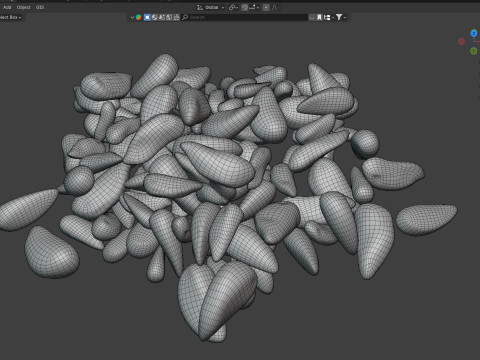Select the sphere mesh at left of pile
Viewport: 480px width, 360px height.
click(79, 181)
